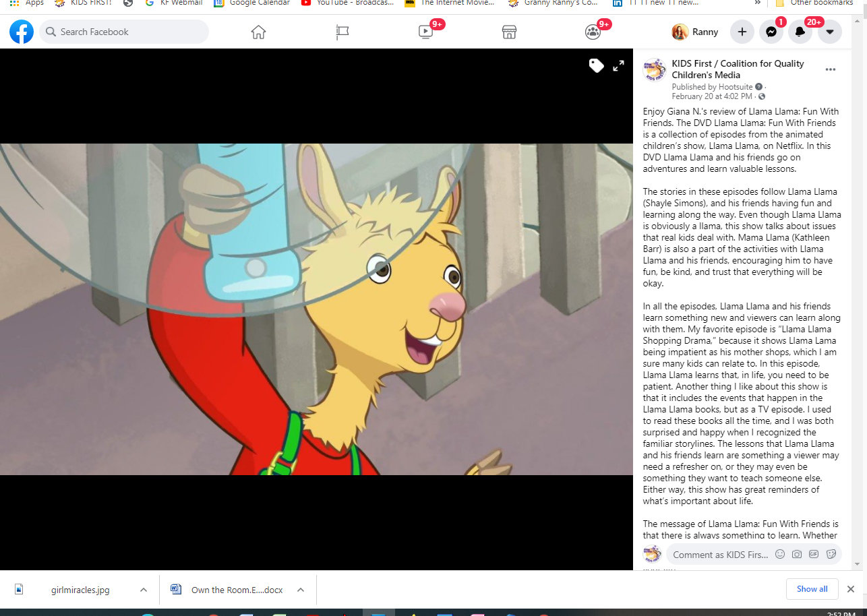Add a GIF to the comment

pyautogui.click(x=814, y=555)
